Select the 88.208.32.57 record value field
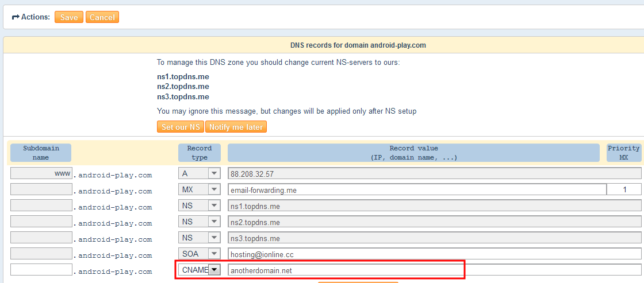The height and width of the screenshot is (283, 644). 434,173
